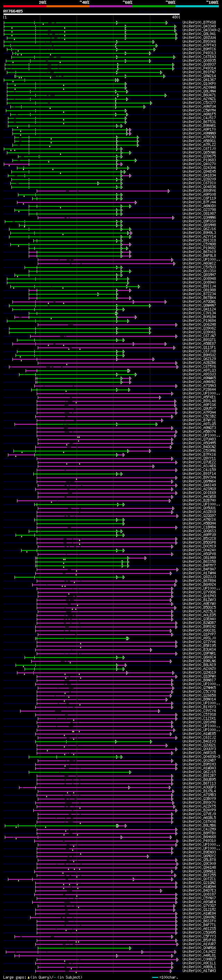The width and height of the screenshot is (222, 980).
Task: Select label UniRef100_A5BE87
Action: (x=199, y=343)
